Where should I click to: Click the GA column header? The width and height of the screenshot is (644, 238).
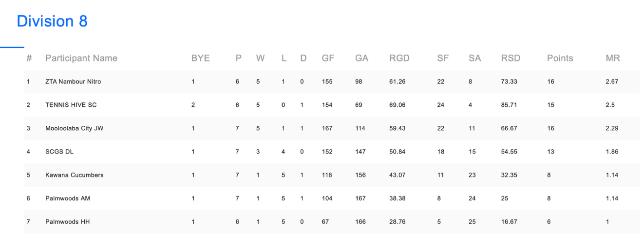click(362, 58)
